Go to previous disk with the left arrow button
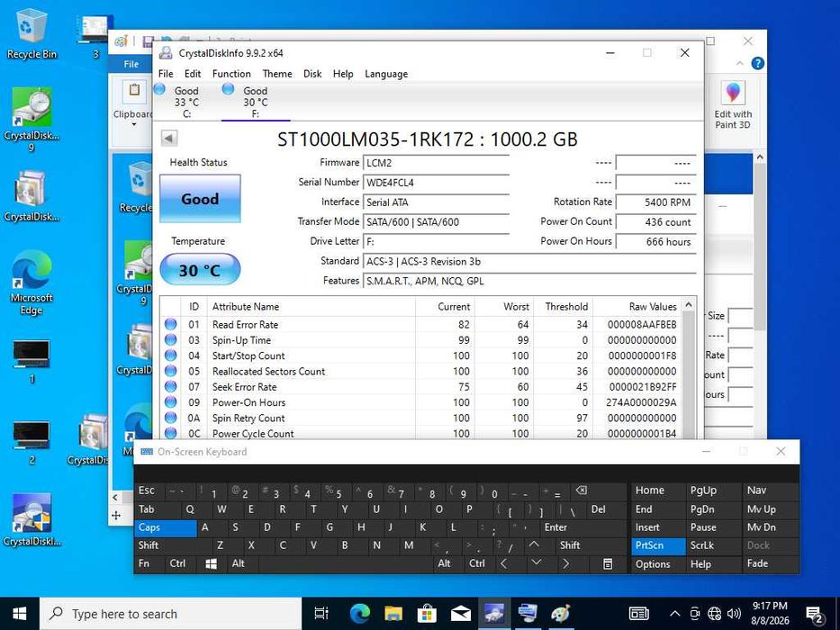Viewport: 840px width, 630px height. click(x=169, y=139)
